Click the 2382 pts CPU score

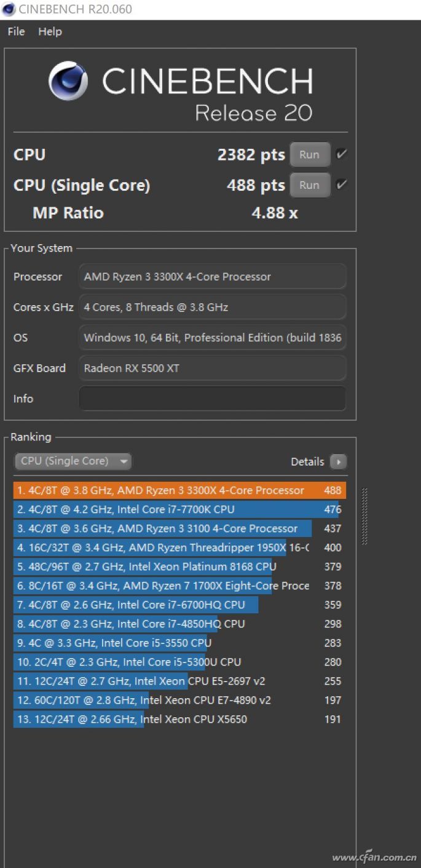pos(251,155)
